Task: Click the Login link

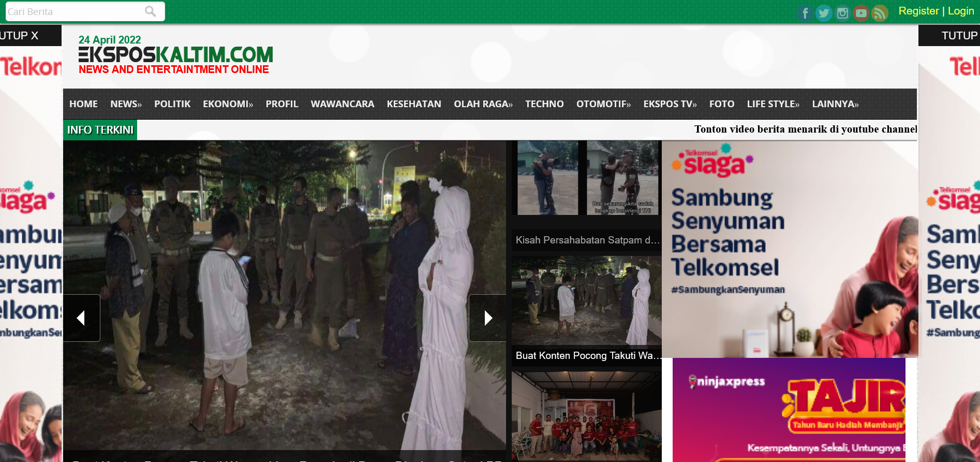Action: pyautogui.click(x=961, y=11)
